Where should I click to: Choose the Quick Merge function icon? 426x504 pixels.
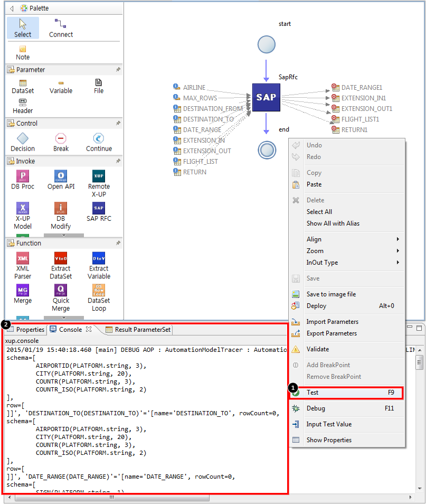(x=61, y=297)
